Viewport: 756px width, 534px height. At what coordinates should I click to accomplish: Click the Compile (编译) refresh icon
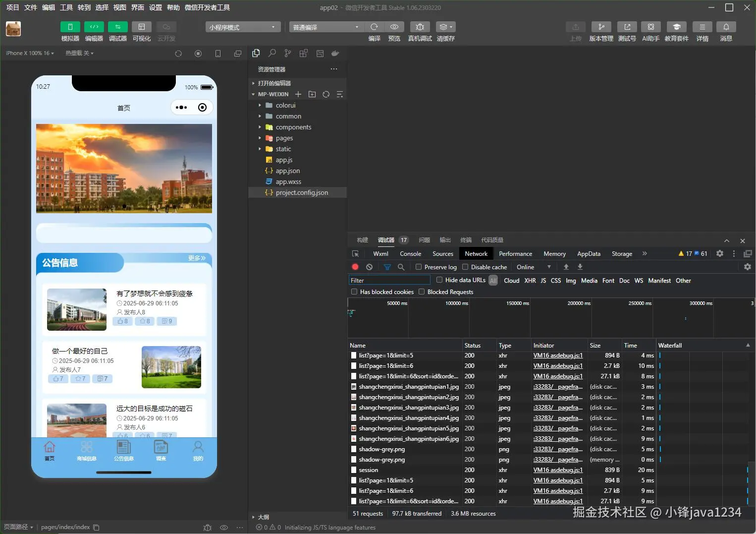point(375,27)
